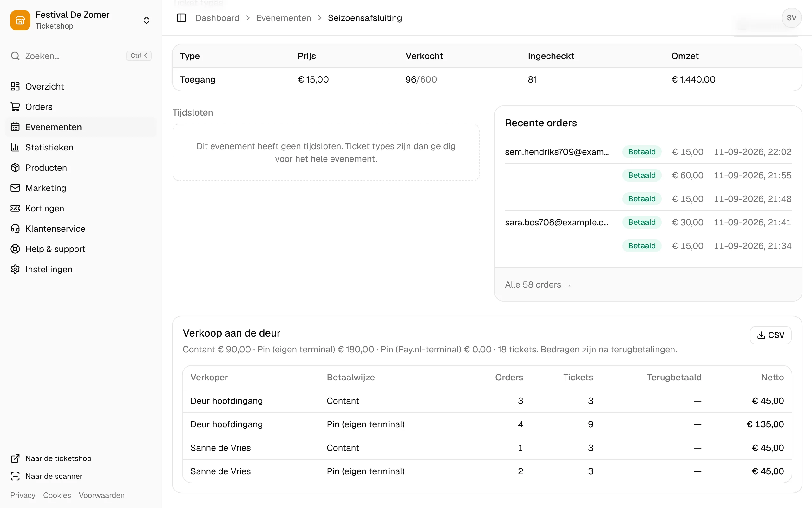This screenshot has width=812, height=508.
Task: Click the search magnifier icon
Action: 15,56
